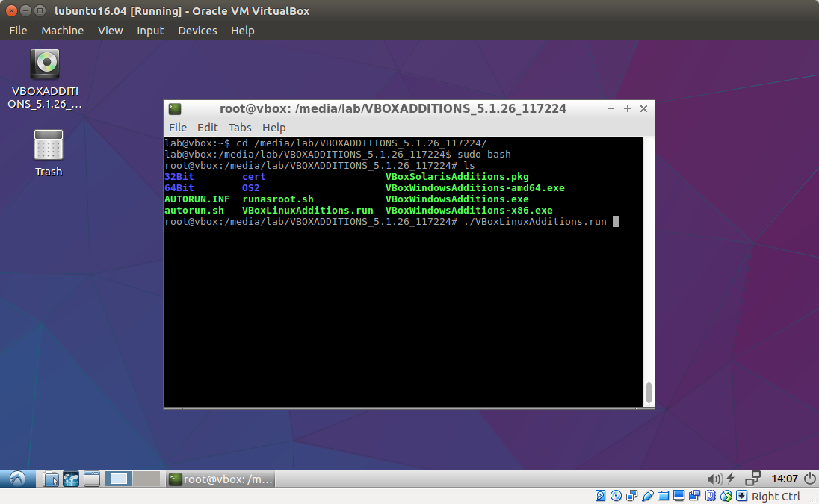Maximize the VirtualBox VM window
The height and width of the screenshot is (504, 819).
[40, 10]
